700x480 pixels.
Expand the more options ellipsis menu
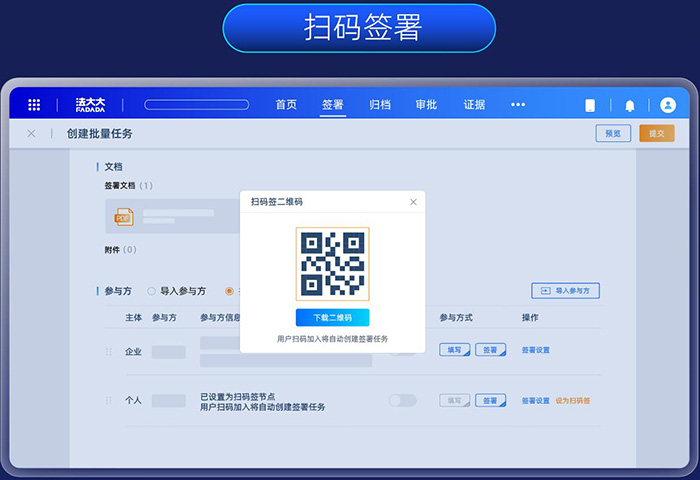[x=518, y=105]
